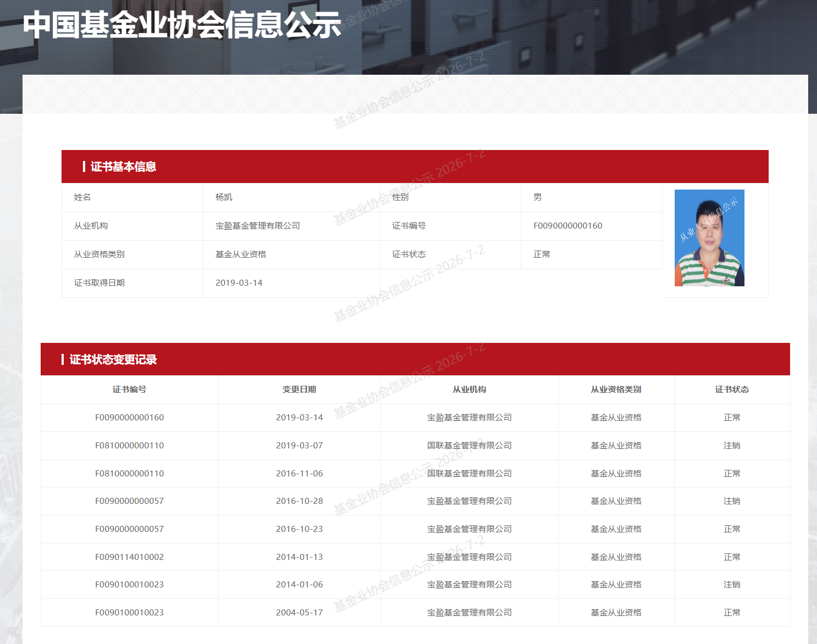
Task: Click the 证书状态 column header in change records
Action: [x=732, y=390]
